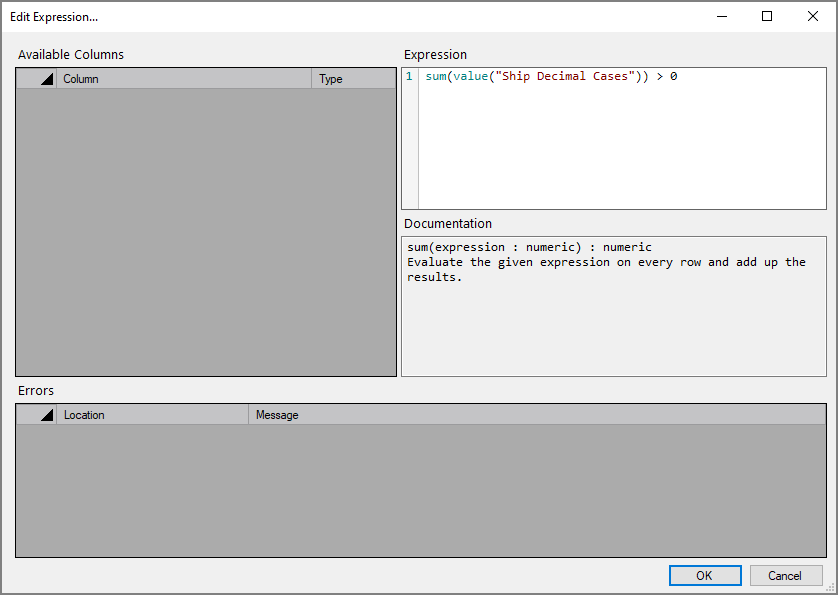The height and width of the screenshot is (595, 838).
Task: Click the Message column header in Errors
Action: pyautogui.click(x=276, y=414)
